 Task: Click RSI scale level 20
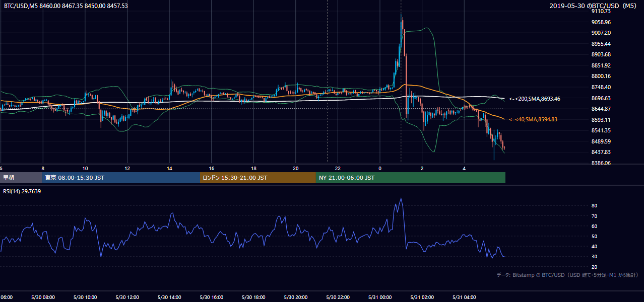[x=594, y=267]
